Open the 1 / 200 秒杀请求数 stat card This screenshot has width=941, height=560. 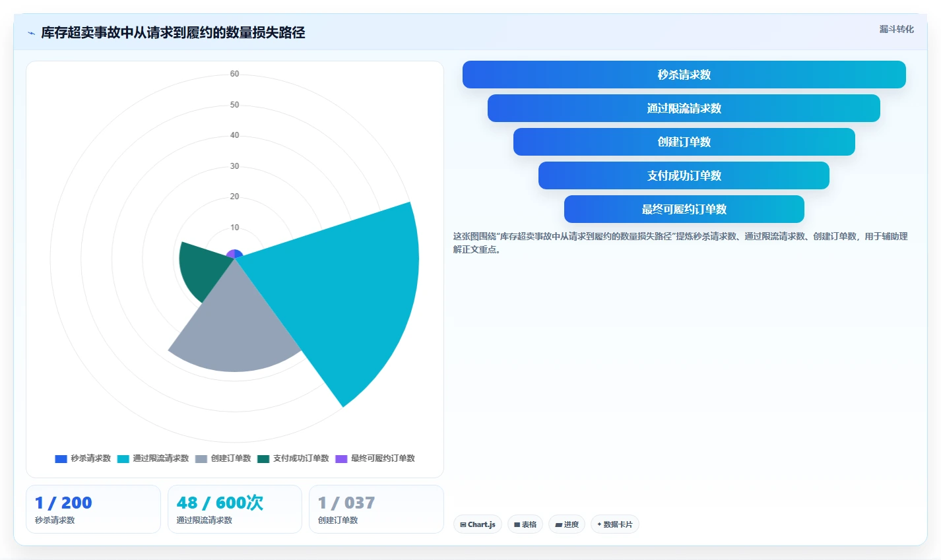pyautogui.click(x=93, y=509)
